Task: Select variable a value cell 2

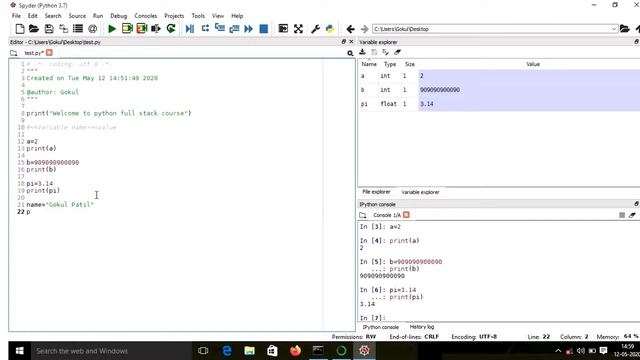Action: point(529,76)
